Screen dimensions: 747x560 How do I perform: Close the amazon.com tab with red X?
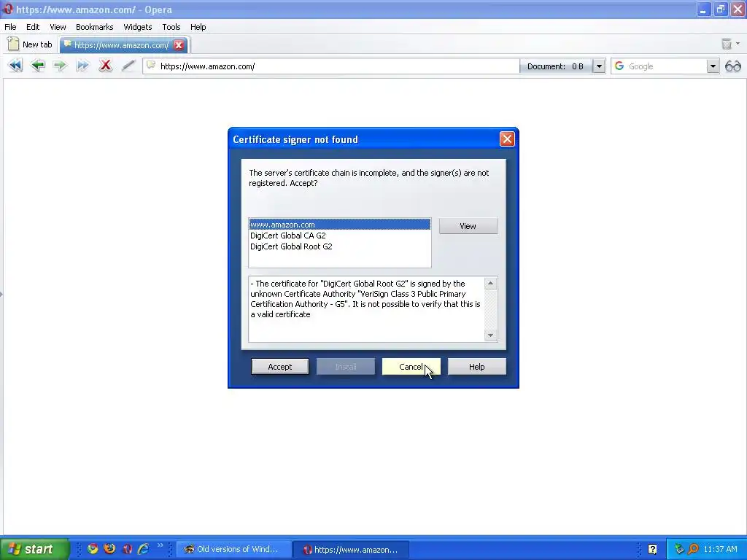pyautogui.click(x=179, y=44)
